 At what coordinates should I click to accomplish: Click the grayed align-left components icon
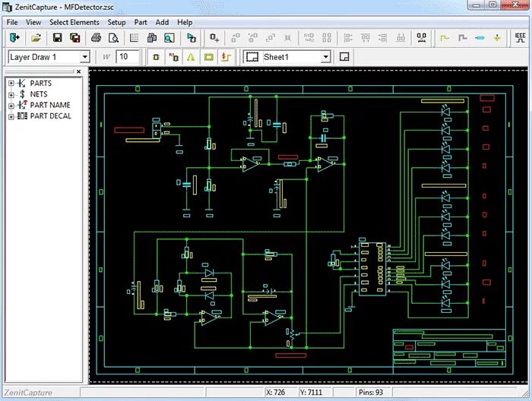coord(348,38)
